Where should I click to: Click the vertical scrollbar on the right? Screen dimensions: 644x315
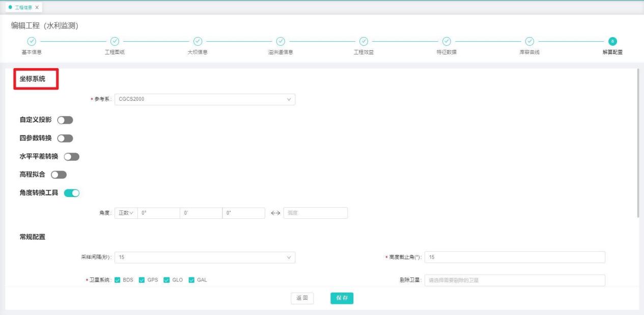[638, 142]
